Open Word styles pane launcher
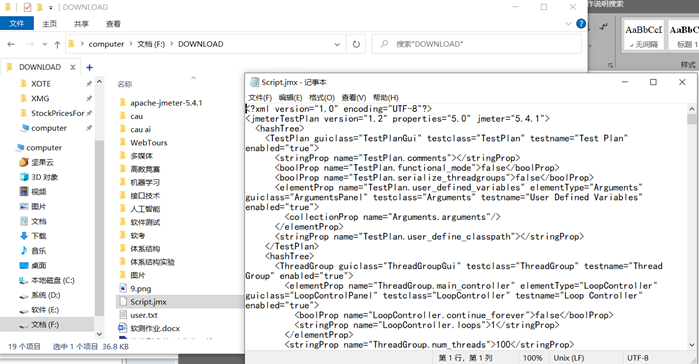 (x=610, y=65)
